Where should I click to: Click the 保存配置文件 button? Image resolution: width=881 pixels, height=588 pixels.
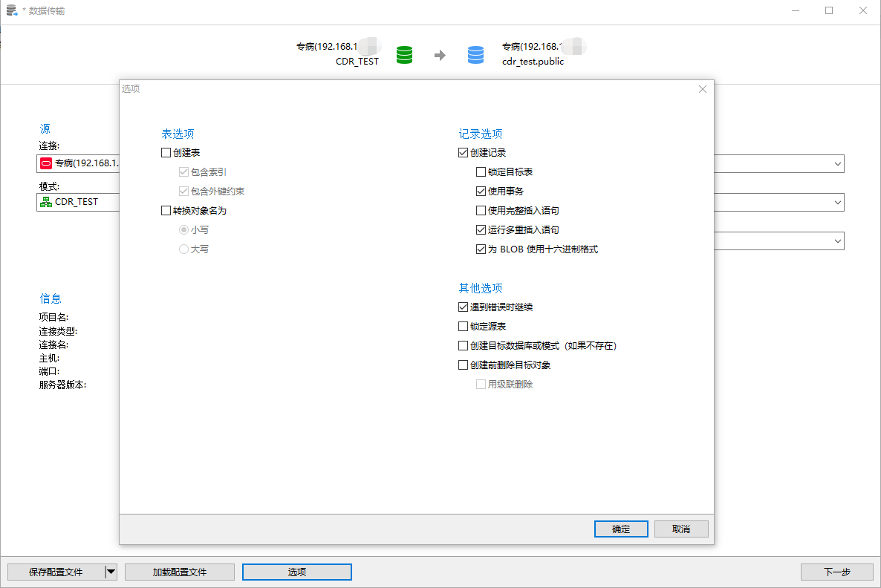(56, 572)
